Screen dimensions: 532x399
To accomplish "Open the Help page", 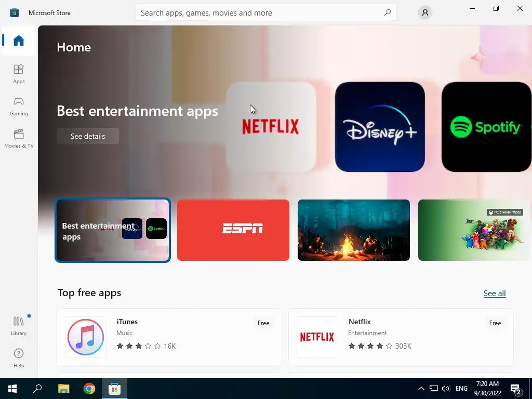I will [x=19, y=358].
